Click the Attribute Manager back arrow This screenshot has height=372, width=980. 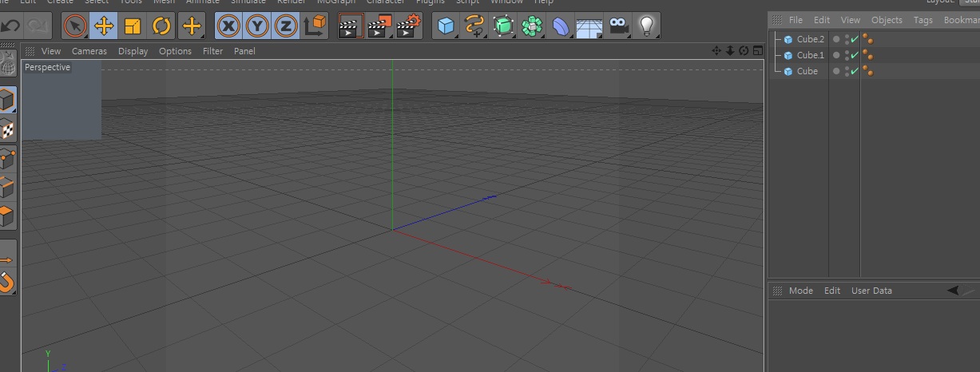coord(953,291)
